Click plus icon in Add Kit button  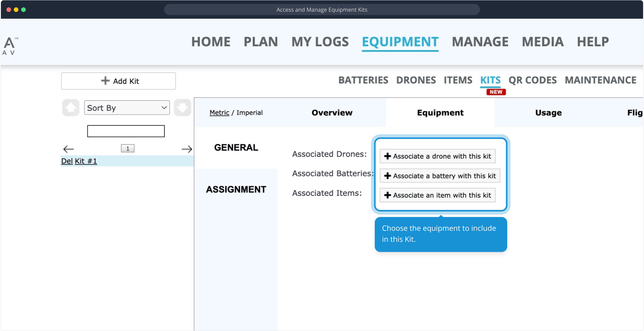pyautogui.click(x=105, y=81)
